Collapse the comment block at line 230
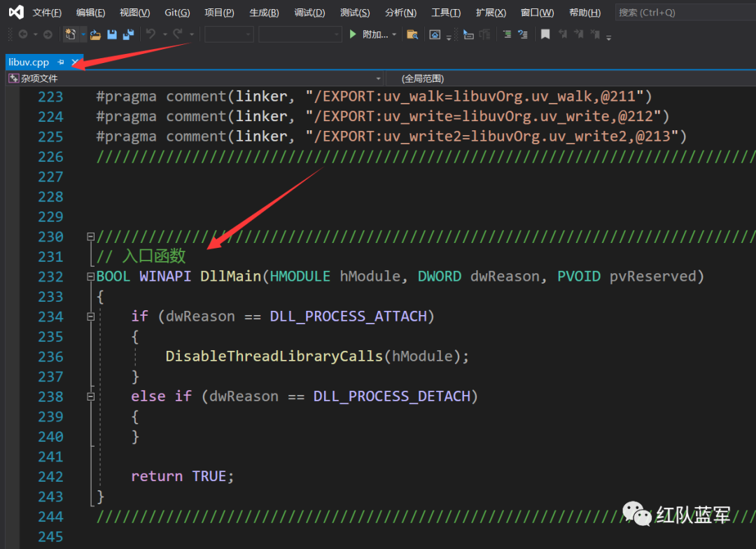Image resolution: width=756 pixels, height=549 pixels. coord(90,237)
